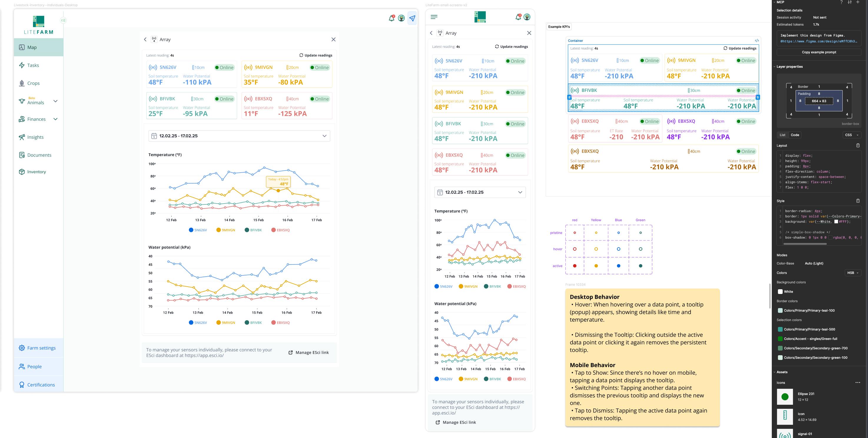Open CSS language dropdown
Image resolution: width=868 pixels, height=438 pixels.
point(852,135)
